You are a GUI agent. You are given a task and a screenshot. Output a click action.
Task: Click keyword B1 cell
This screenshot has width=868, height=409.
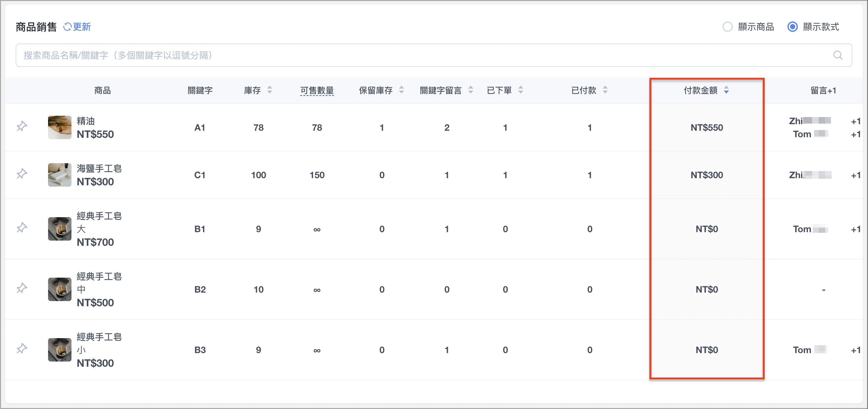(200, 229)
